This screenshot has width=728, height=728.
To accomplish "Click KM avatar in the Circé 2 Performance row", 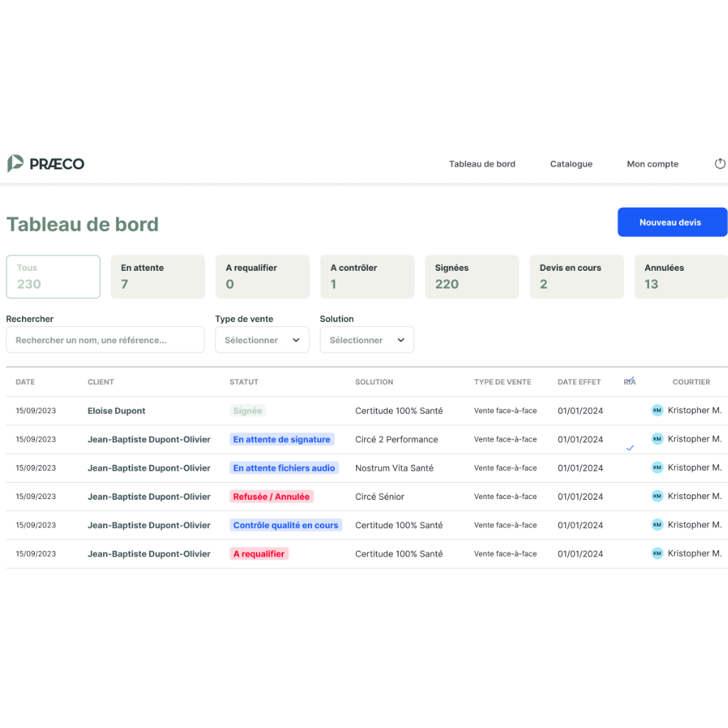I will click(x=657, y=439).
